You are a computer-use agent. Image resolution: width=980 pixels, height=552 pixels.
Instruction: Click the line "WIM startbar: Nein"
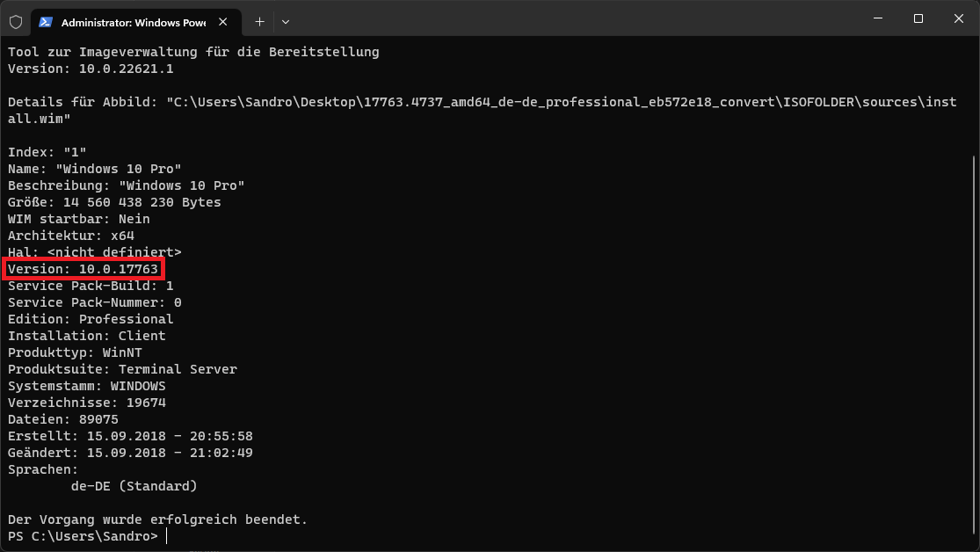click(79, 220)
